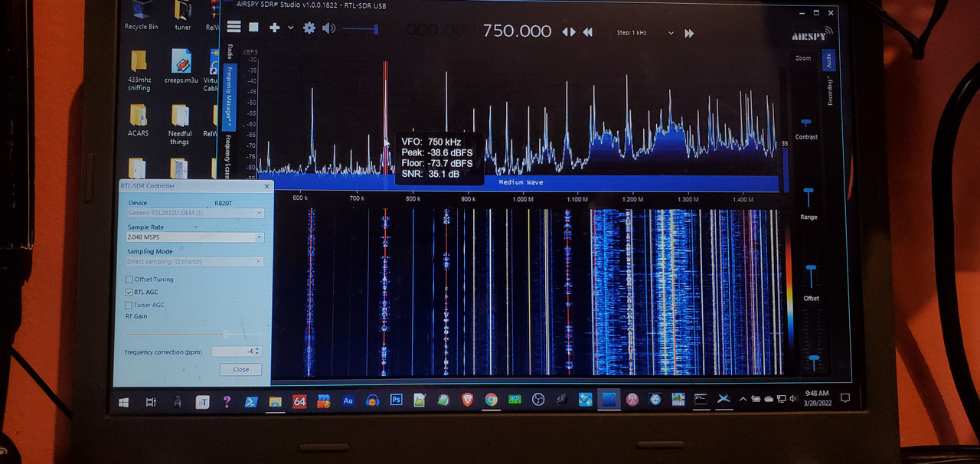The height and width of the screenshot is (464, 980).
Task: Launch Photoshop from the taskbar
Action: [x=396, y=399]
